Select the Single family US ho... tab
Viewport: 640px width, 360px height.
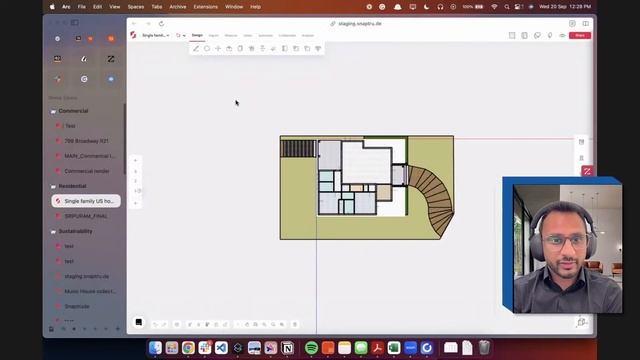[86, 201]
